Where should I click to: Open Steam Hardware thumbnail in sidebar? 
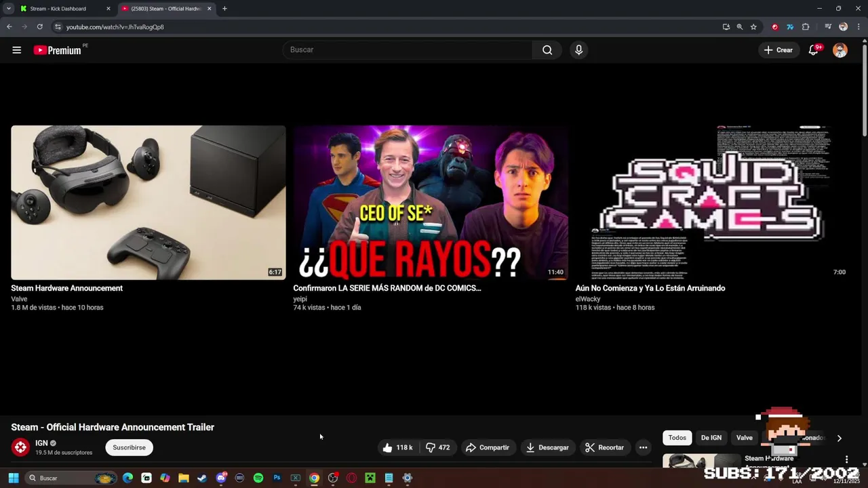[702, 461]
